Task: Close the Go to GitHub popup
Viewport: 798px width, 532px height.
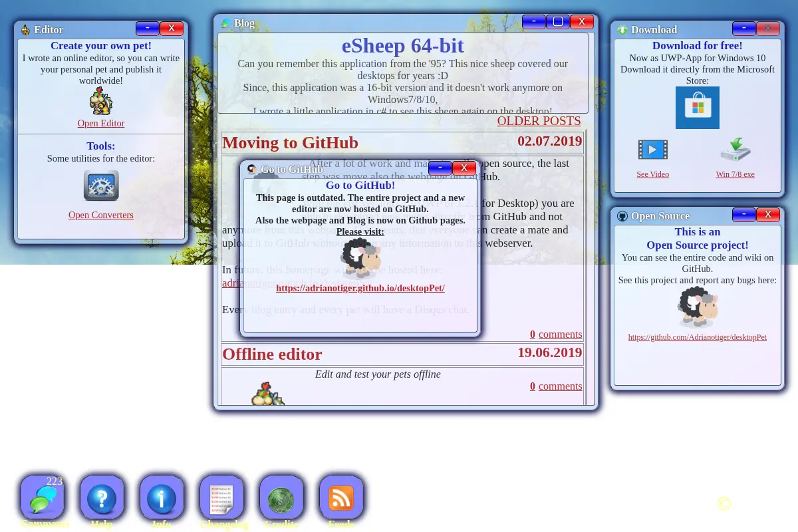Action: click(464, 168)
